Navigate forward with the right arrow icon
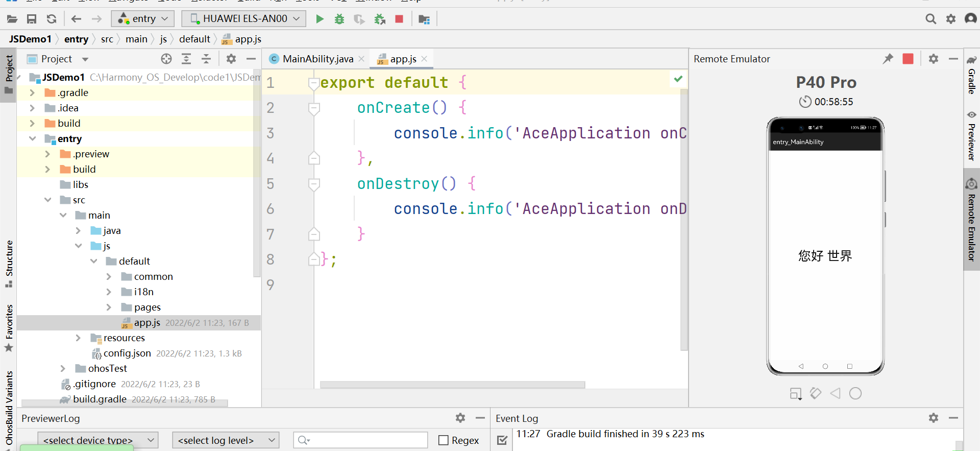The image size is (980, 451). (96, 19)
